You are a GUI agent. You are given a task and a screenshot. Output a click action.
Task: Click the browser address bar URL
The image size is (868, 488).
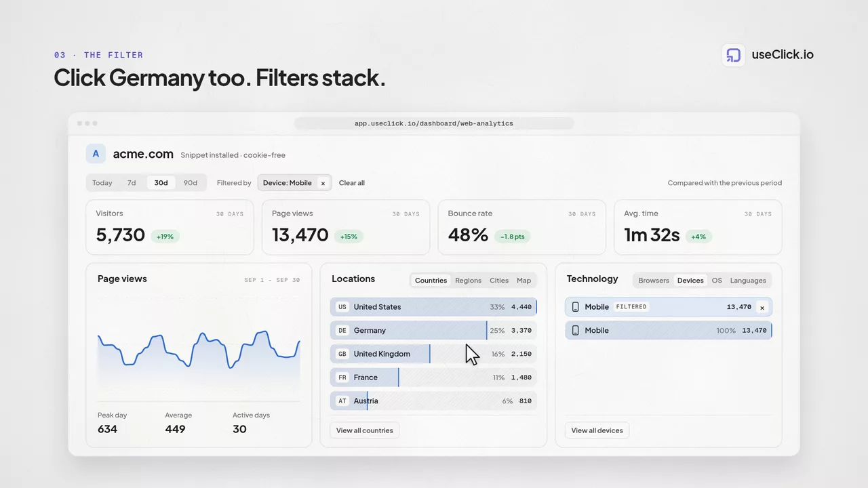pos(434,123)
